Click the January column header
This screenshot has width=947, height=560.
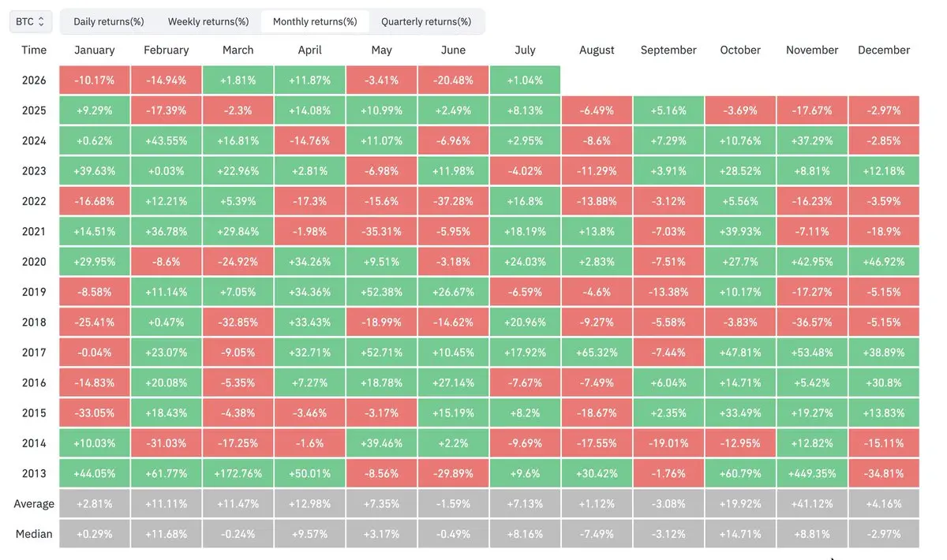pyautogui.click(x=95, y=50)
